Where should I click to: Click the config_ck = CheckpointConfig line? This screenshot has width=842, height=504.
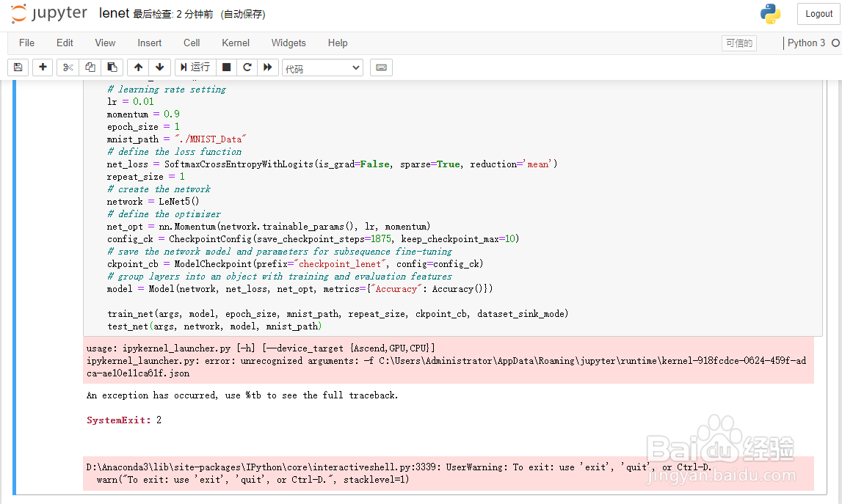[x=313, y=239]
